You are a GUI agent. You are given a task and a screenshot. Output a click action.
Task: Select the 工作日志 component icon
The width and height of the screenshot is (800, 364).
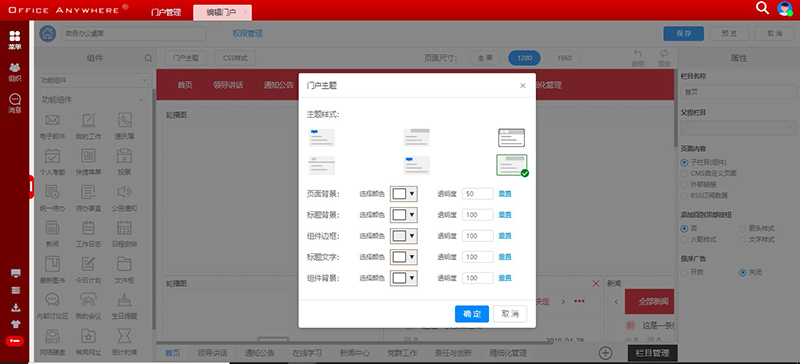89,228
